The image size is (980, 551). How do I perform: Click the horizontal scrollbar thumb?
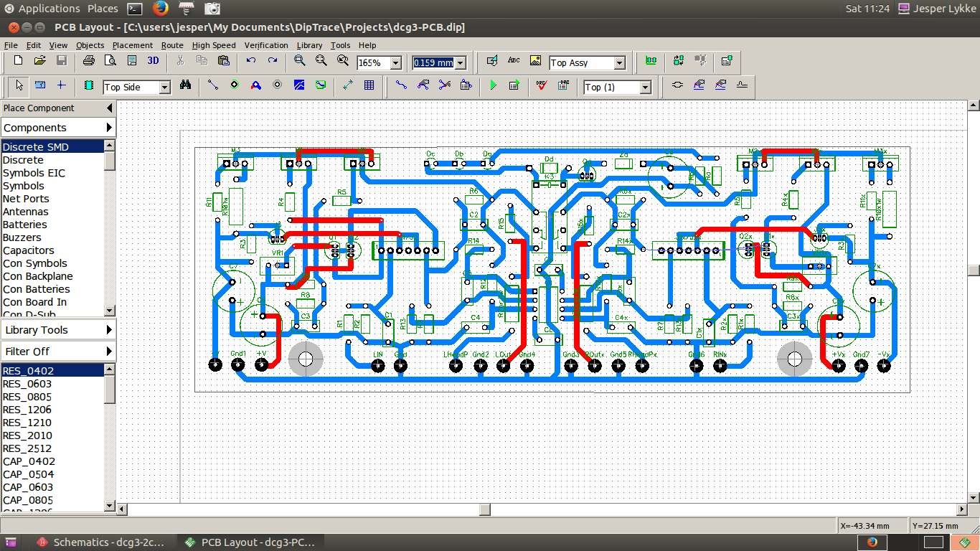pyautogui.click(x=486, y=509)
